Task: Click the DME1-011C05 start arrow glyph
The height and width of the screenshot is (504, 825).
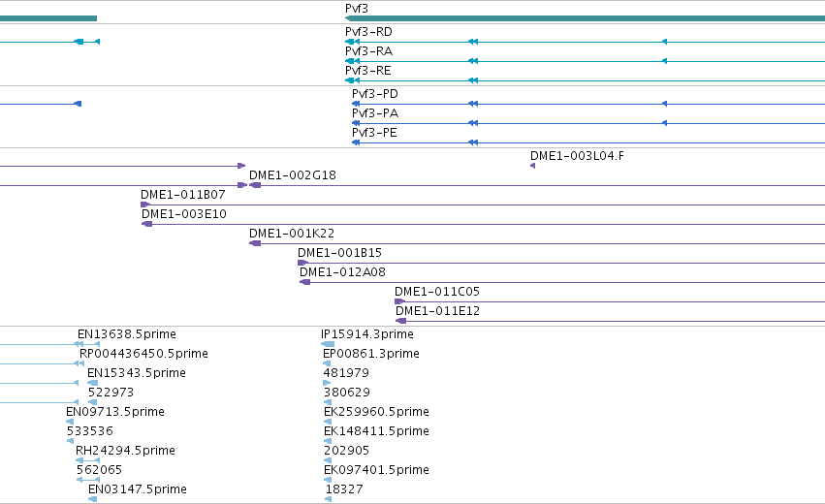Action: point(399,301)
